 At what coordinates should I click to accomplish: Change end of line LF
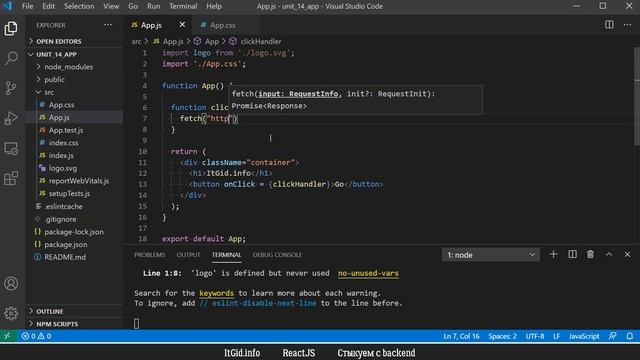coord(556,336)
